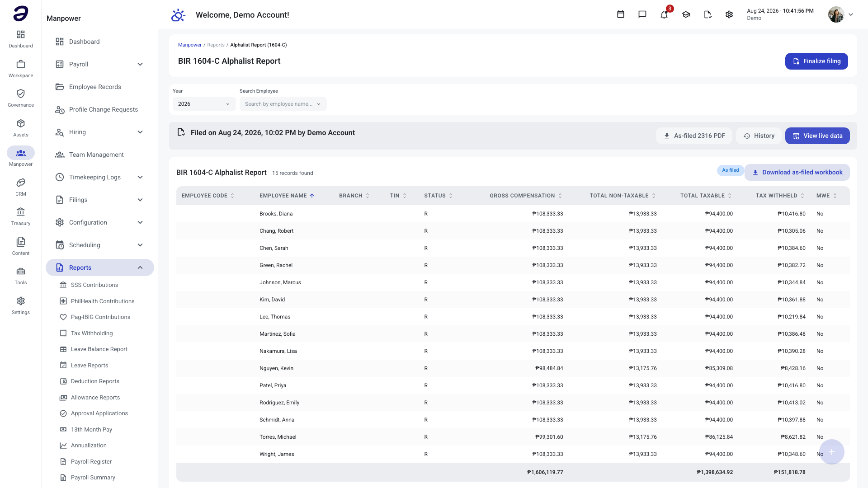Viewport: 868px width, 488px height.
Task: Expand the Scheduling menu section
Action: 100,245
